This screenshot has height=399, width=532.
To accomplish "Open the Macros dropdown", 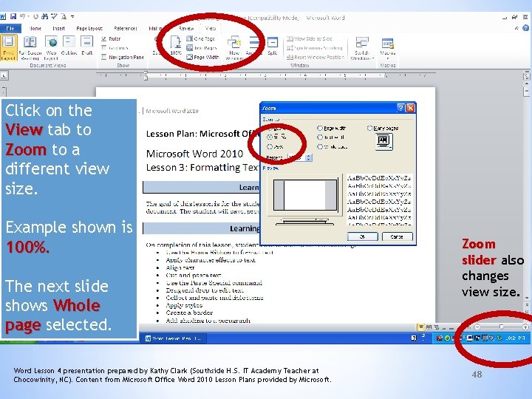I will point(387,48).
